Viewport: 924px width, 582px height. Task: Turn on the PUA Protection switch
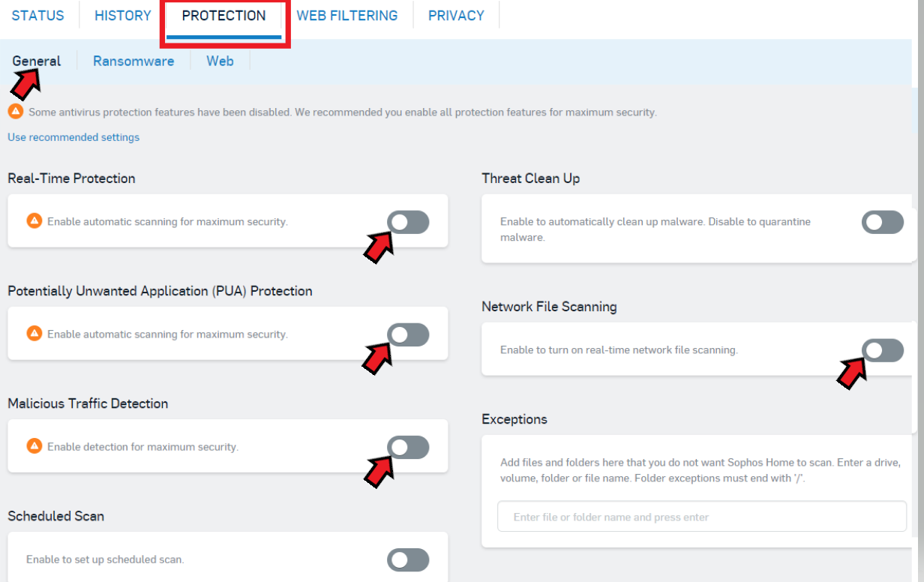click(409, 334)
